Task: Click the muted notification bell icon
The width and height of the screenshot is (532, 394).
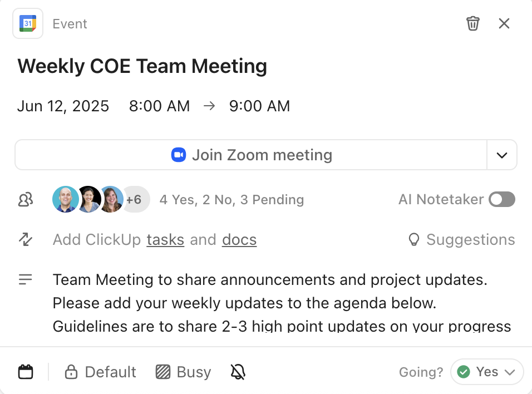Action: tap(238, 371)
